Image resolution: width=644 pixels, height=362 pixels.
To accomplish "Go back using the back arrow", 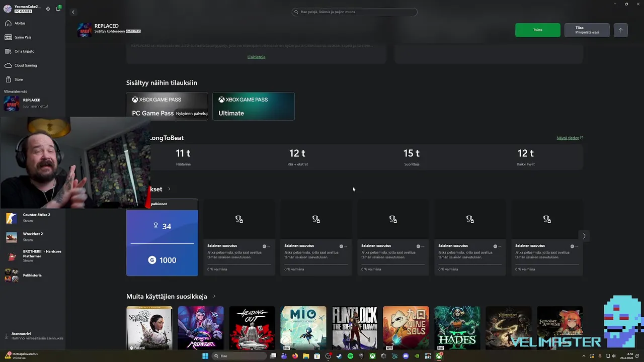I will [73, 12].
